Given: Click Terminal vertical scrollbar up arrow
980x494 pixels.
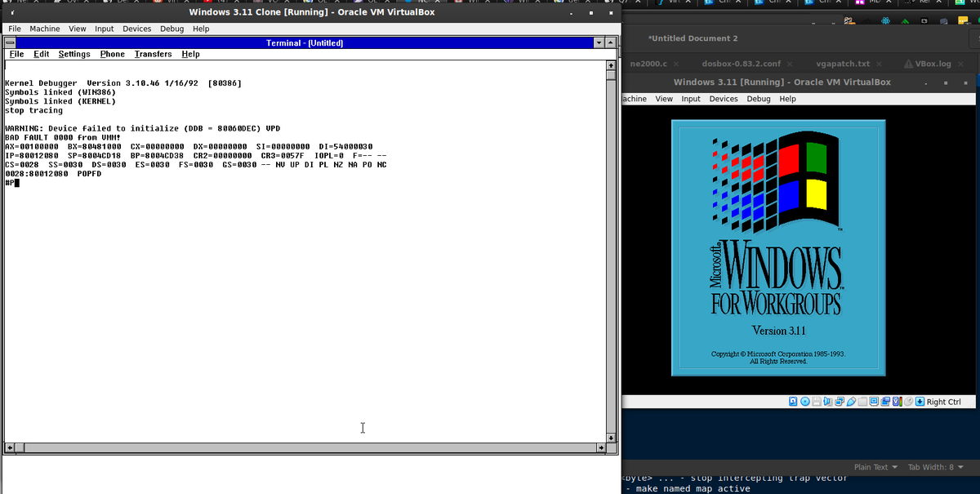Looking at the screenshot, I should tap(610, 65).
